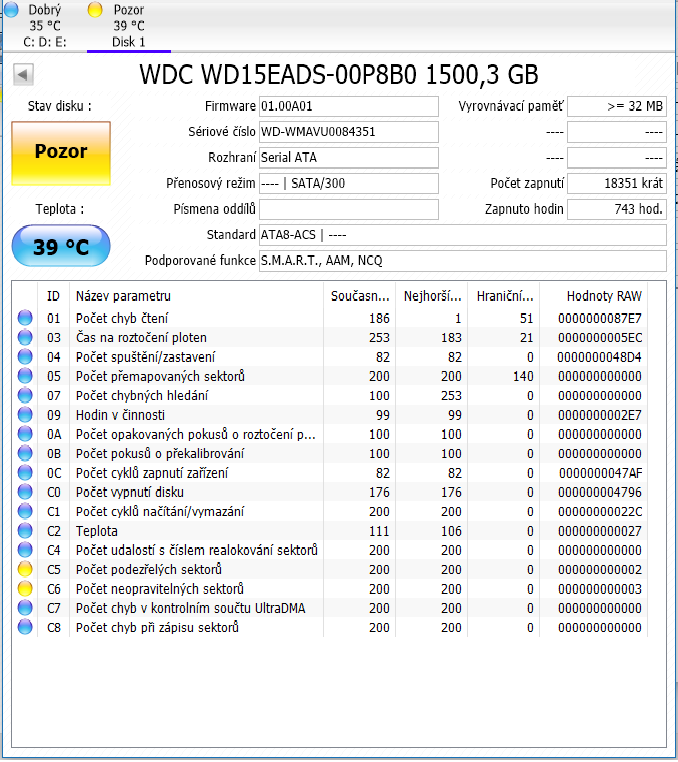The width and height of the screenshot is (678, 762).
Task: Click the 39 °C temperature button
Action: pyautogui.click(x=61, y=246)
